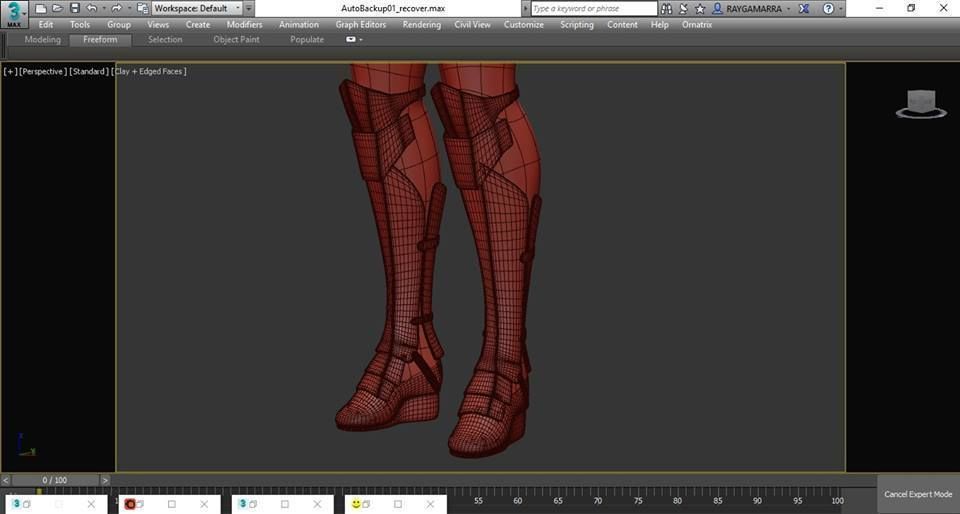Open the Autodesk Exchange X icon

(x=805, y=9)
